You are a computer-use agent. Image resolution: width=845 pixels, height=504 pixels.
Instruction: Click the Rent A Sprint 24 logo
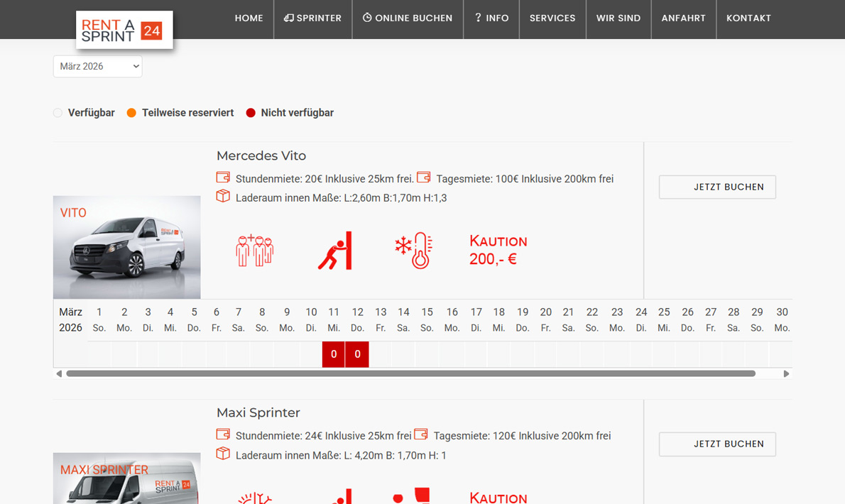pyautogui.click(x=124, y=30)
